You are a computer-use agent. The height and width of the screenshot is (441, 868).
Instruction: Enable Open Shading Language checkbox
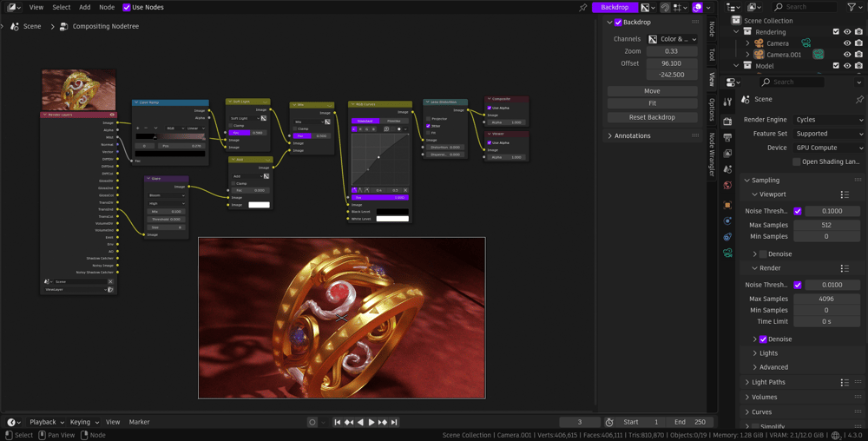point(796,162)
